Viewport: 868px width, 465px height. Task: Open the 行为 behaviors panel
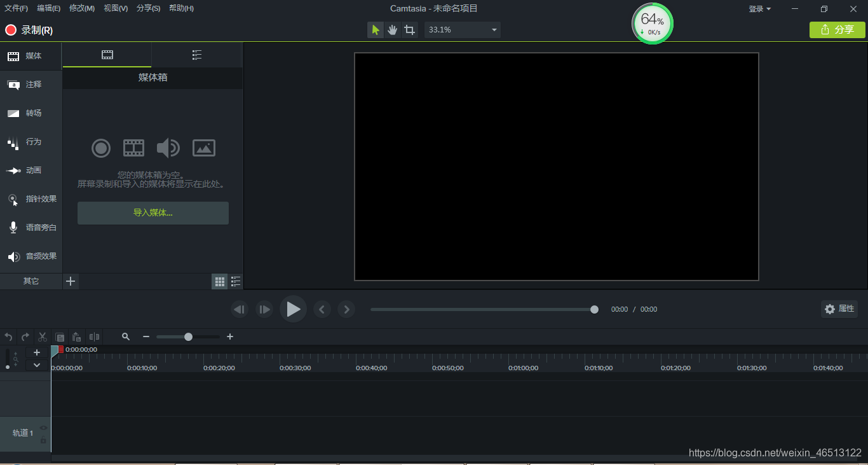pyautogui.click(x=31, y=142)
